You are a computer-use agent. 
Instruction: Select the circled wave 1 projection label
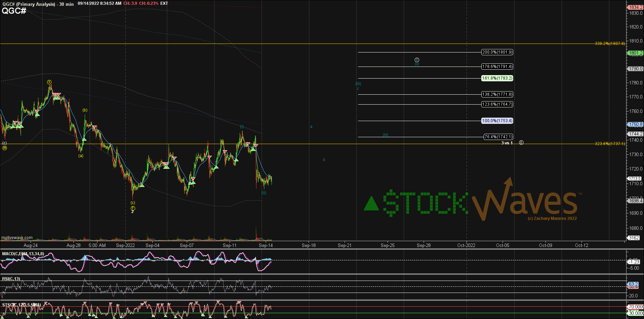click(x=417, y=60)
